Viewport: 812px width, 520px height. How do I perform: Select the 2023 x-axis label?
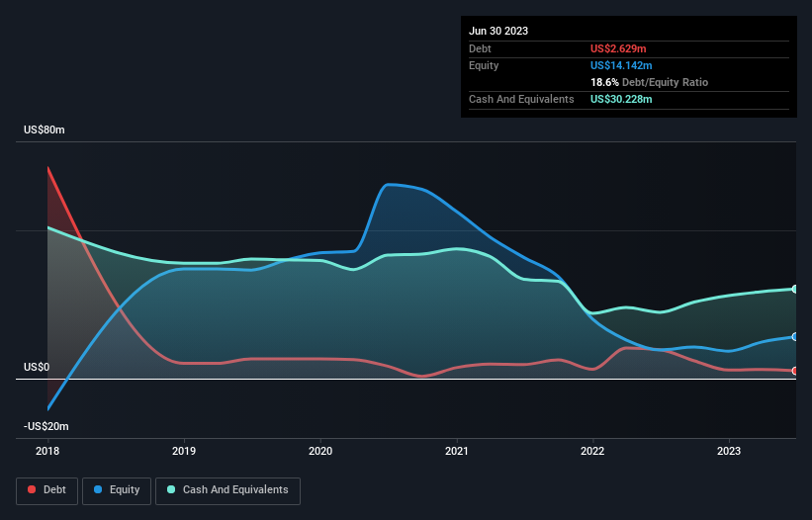(729, 451)
